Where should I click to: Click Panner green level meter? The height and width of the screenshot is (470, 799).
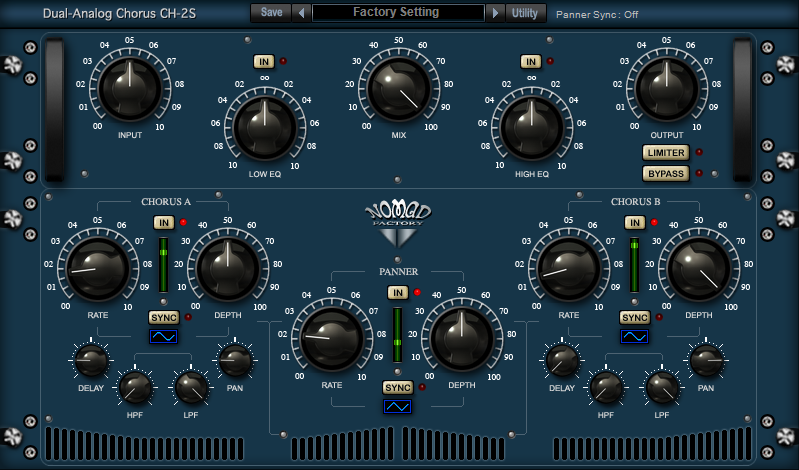click(397, 335)
